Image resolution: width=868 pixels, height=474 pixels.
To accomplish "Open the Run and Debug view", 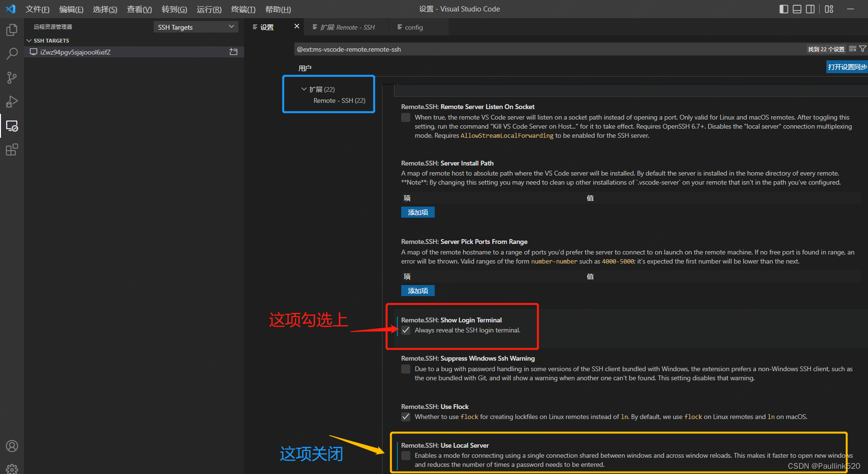I will [12, 101].
